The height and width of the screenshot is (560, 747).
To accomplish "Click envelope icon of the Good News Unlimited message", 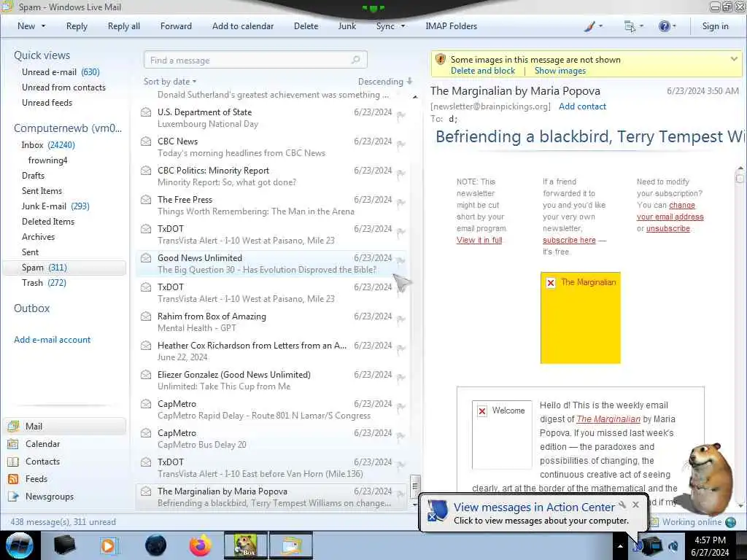I will pos(146,258).
